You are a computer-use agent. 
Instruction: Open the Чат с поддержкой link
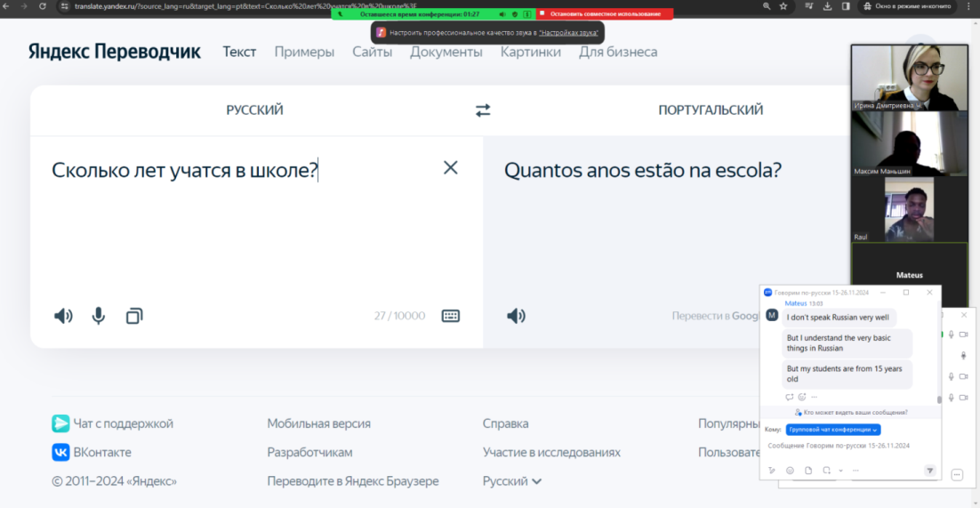click(x=113, y=423)
